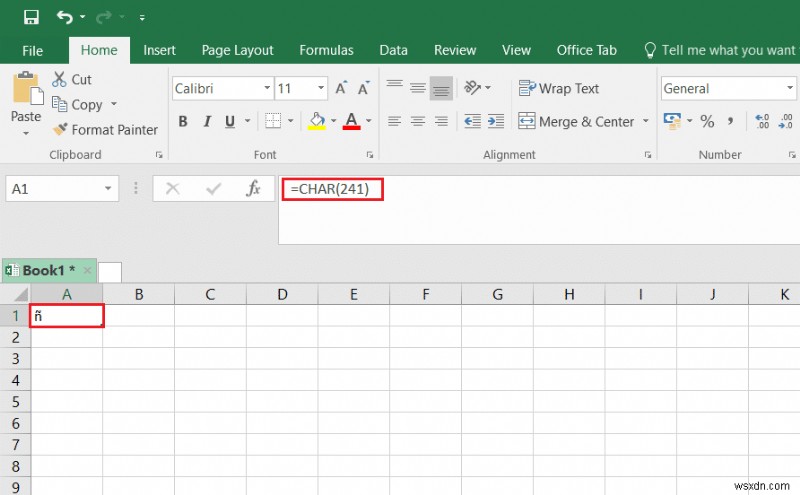Screen dimensions: 800x495
Task: Center text horizontally icon
Action: point(418,121)
